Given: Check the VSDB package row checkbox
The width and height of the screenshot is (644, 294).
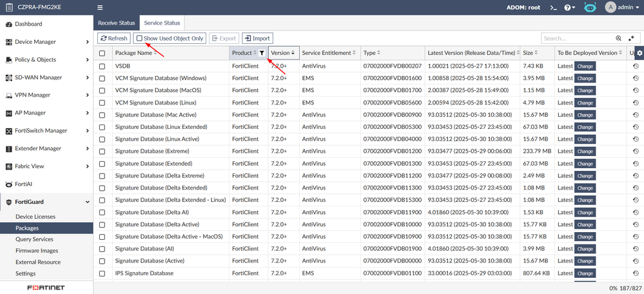Looking at the screenshot, I should tap(102, 66).
